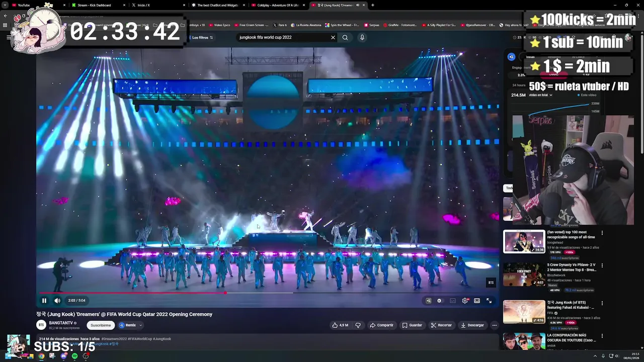Clear the search box with the X icon

333,37
